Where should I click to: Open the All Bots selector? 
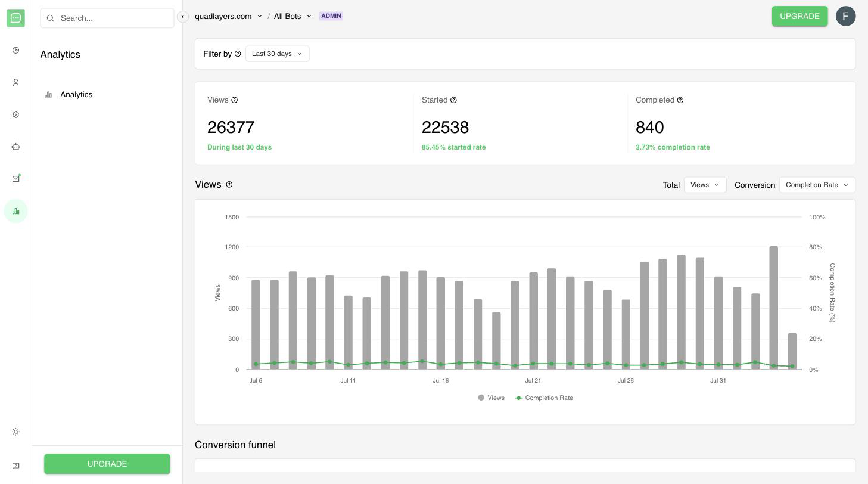(x=293, y=16)
